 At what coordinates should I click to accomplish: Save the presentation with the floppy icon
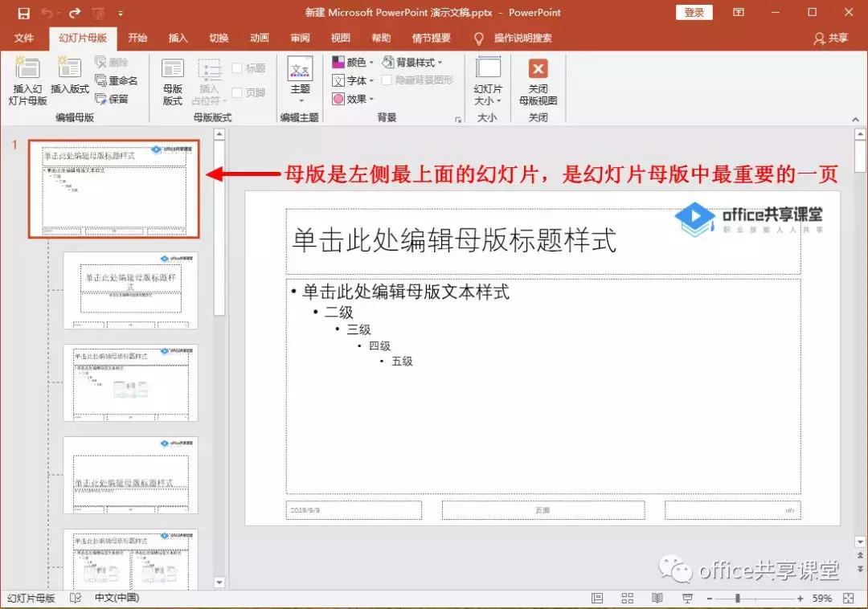[x=23, y=13]
